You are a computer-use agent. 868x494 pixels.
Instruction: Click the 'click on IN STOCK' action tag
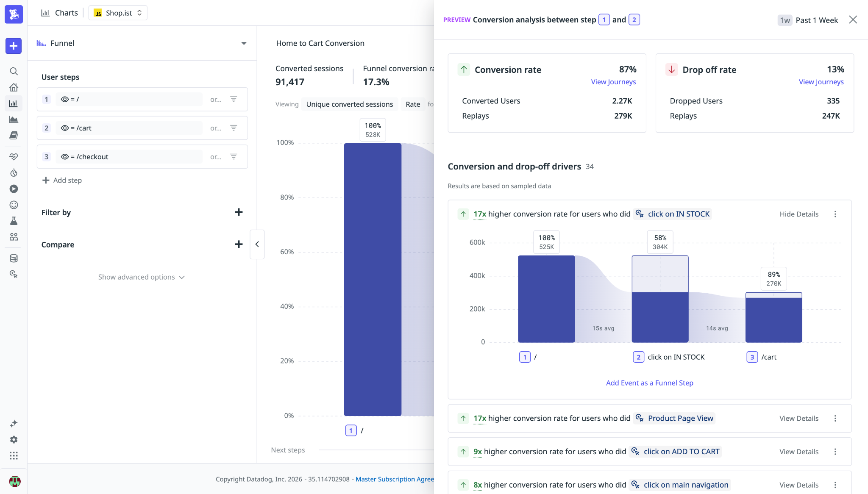[672, 214]
